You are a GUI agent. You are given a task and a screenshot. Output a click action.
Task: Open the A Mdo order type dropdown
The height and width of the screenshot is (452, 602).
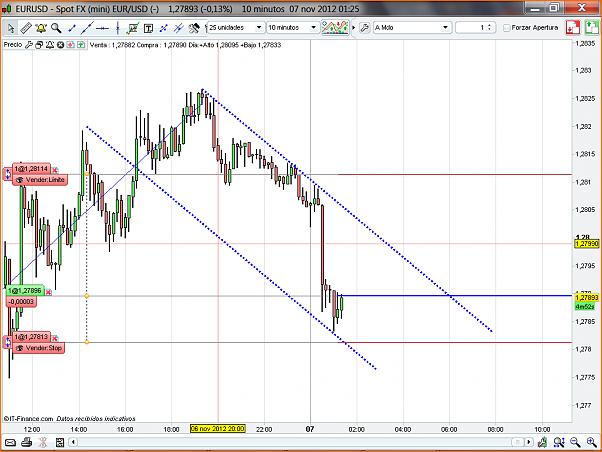412,28
